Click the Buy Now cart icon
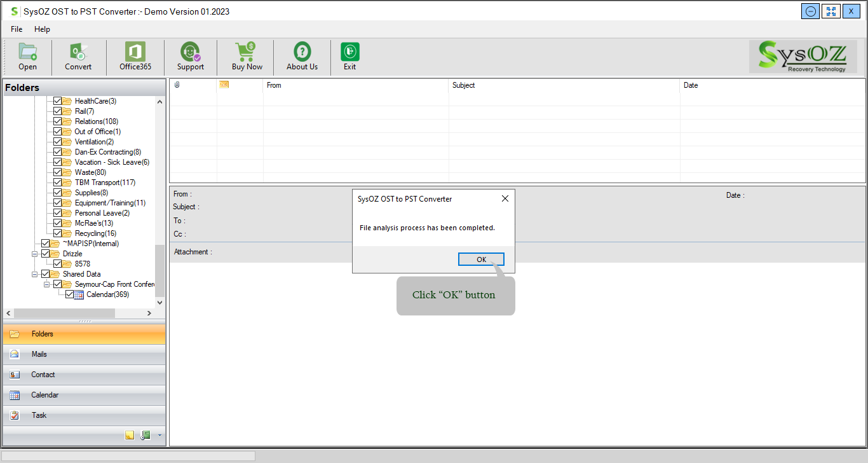 [x=246, y=52]
